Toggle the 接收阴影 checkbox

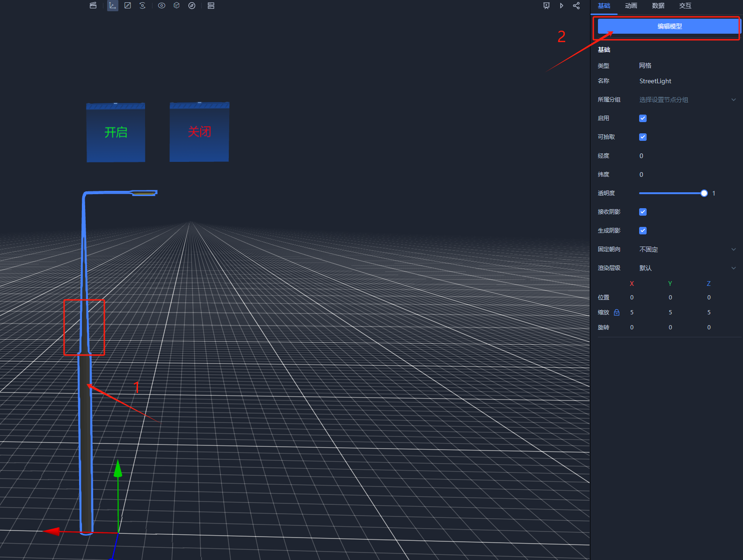643,212
